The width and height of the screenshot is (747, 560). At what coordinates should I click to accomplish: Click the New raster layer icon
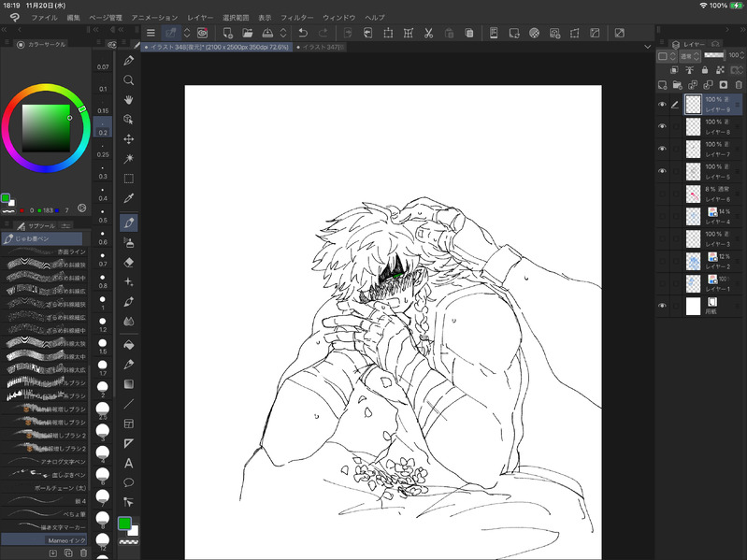(x=662, y=85)
